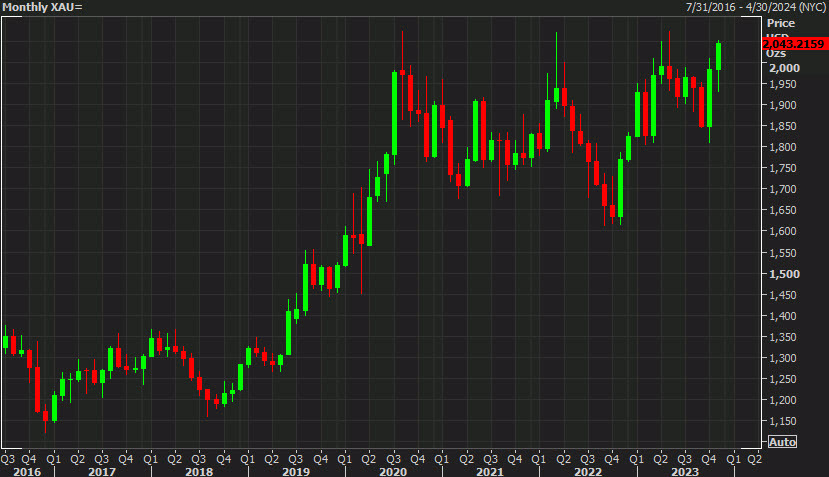
Task: Click the 1,750 price axis label
Action: coord(783,168)
